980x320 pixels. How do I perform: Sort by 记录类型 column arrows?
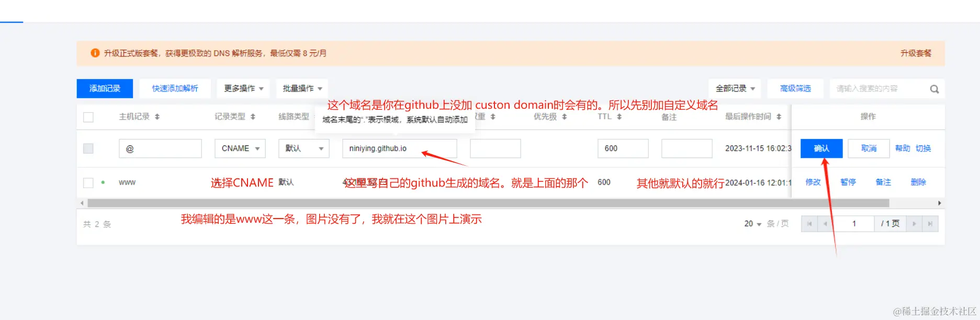[253, 117]
